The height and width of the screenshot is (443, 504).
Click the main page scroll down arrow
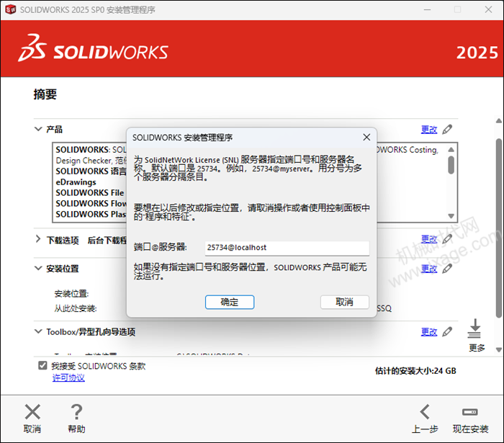[499, 350]
